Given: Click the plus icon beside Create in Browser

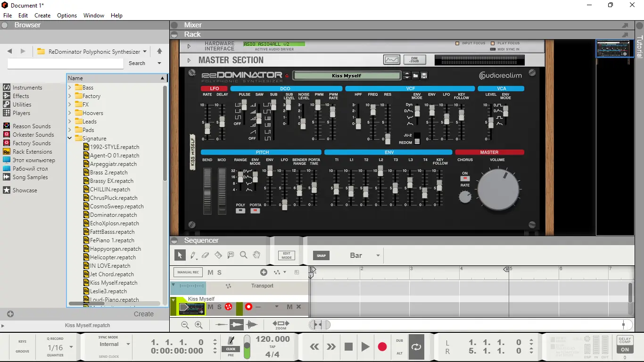Looking at the screenshot, I should point(10,314).
